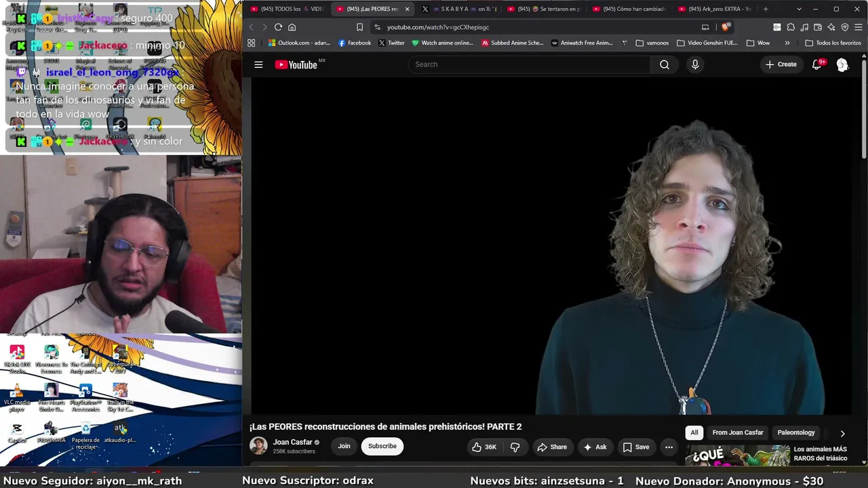Open Cyberpunk 2077 desktop shortcut
The height and width of the screenshot is (488, 868).
click(x=120, y=359)
